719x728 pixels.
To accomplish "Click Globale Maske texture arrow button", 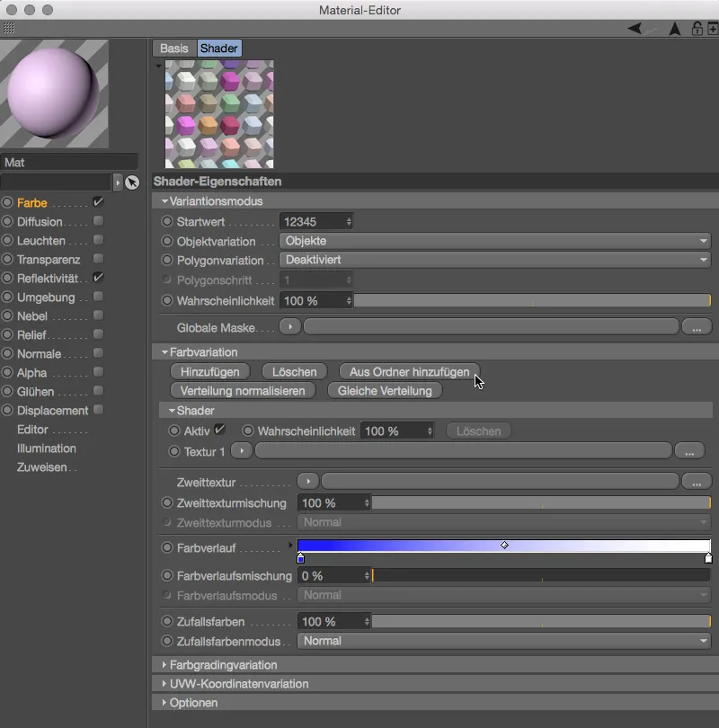I will (x=290, y=327).
